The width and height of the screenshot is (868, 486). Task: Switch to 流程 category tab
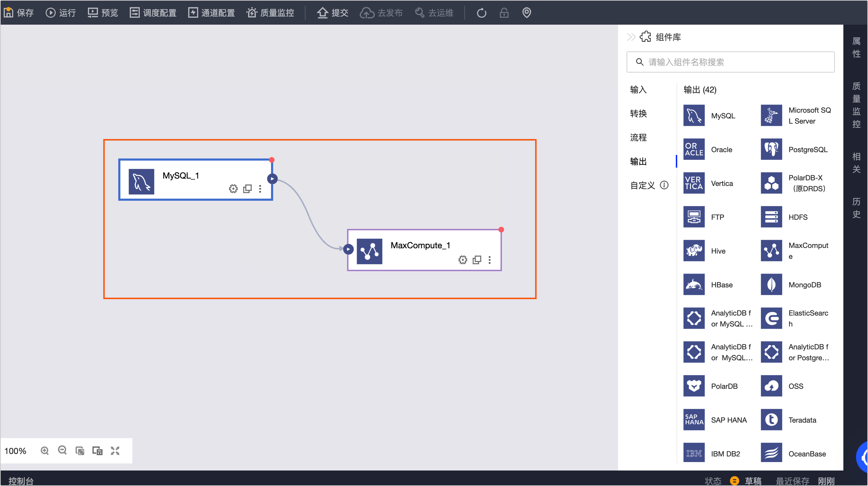pos(638,138)
